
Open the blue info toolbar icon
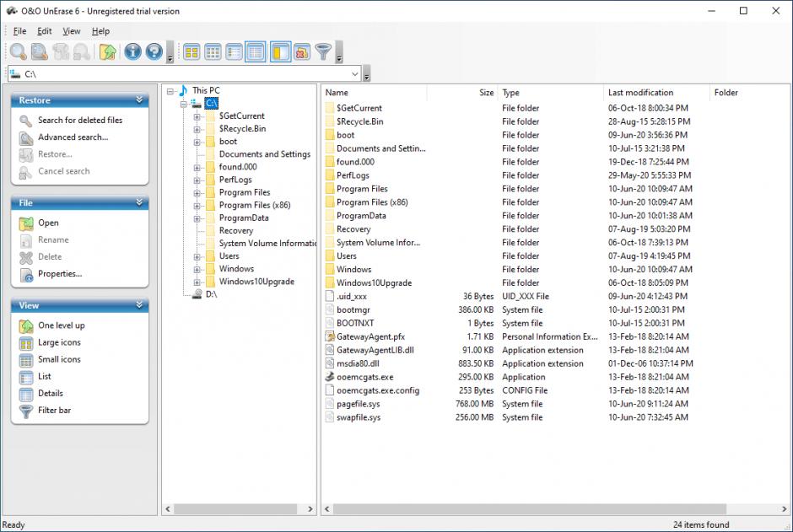click(x=132, y=51)
